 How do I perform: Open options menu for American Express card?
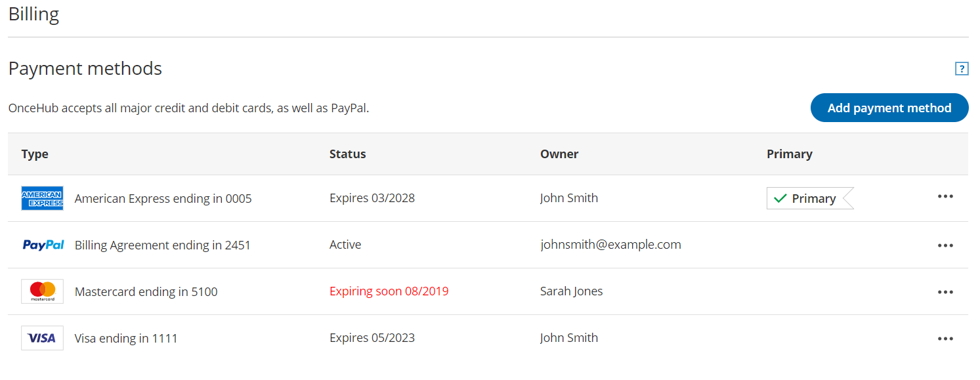pyautogui.click(x=945, y=197)
